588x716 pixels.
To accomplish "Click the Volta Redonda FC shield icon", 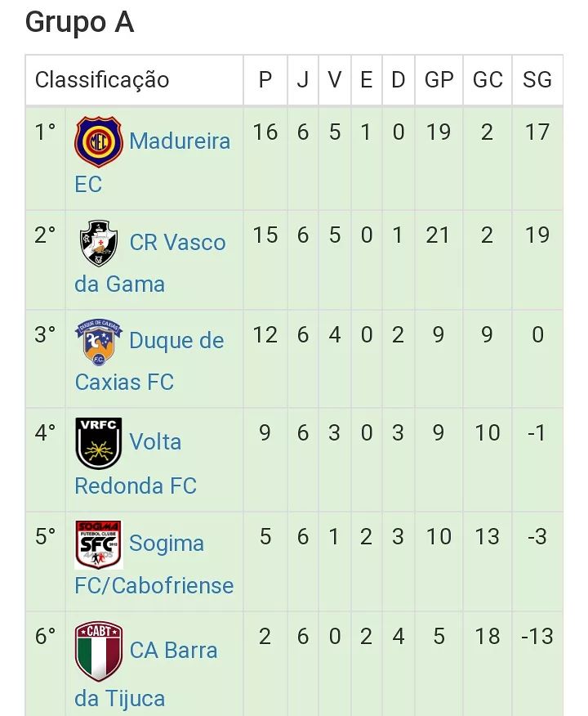I will click(x=99, y=443).
